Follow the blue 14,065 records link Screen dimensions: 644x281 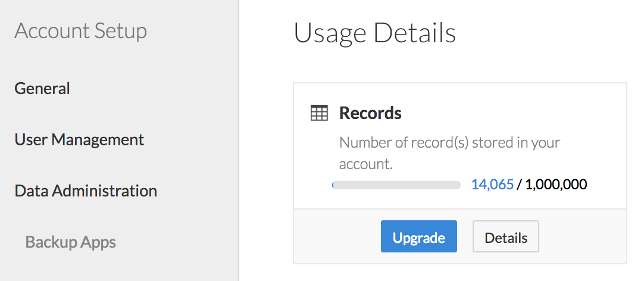coord(492,185)
